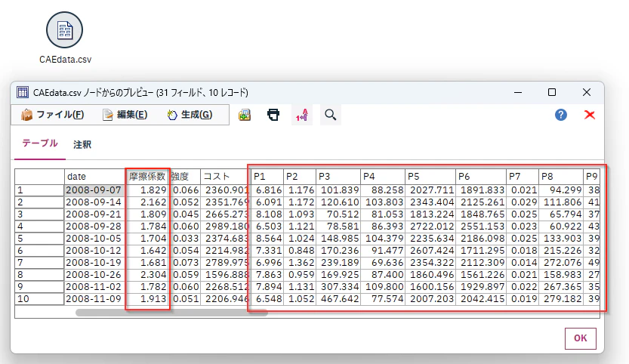629x364 pixels.
Task: Click the 強度 value 0.073
Action: (184, 263)
